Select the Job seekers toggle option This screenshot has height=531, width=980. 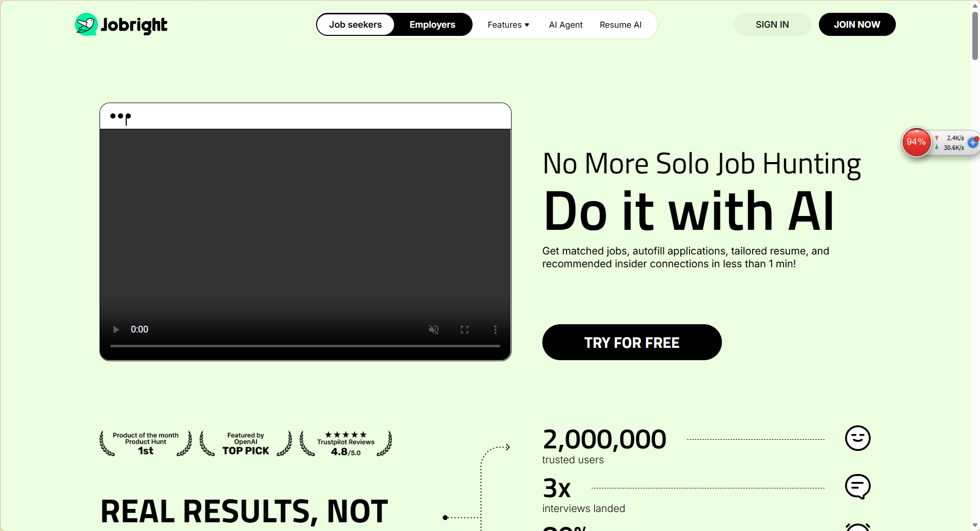tap(356, 25)
